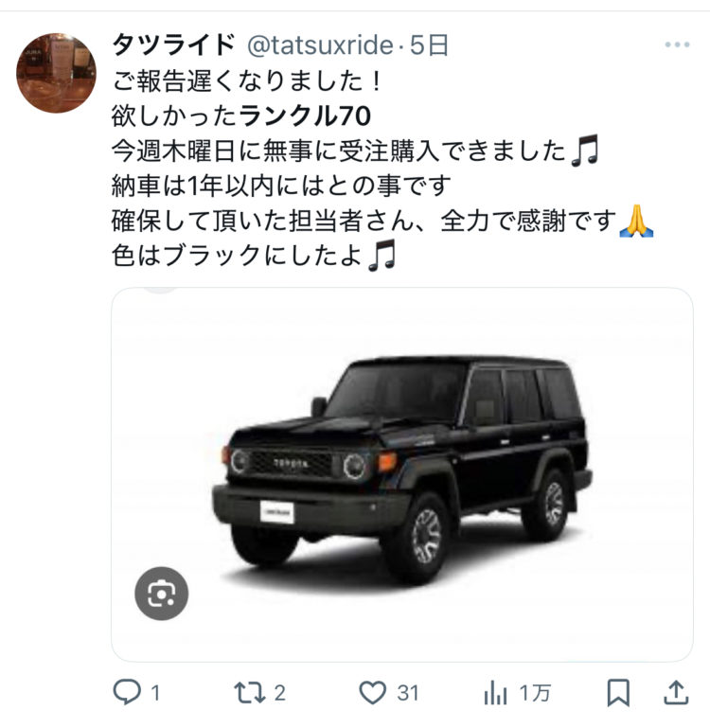Like the tweet with the heart icon
This screenshot has height=728, width=710.
[x=372, y=693]
